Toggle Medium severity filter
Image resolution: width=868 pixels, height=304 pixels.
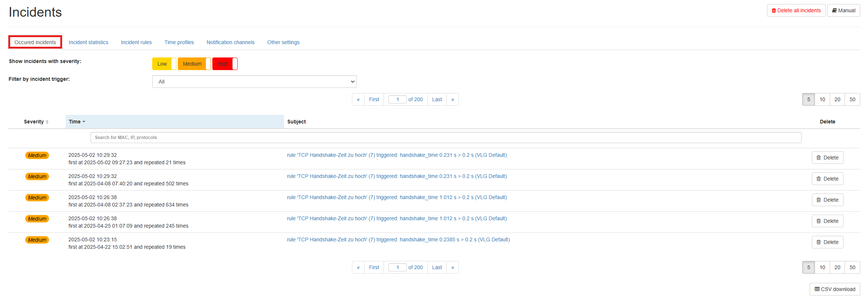pos(194,64)
